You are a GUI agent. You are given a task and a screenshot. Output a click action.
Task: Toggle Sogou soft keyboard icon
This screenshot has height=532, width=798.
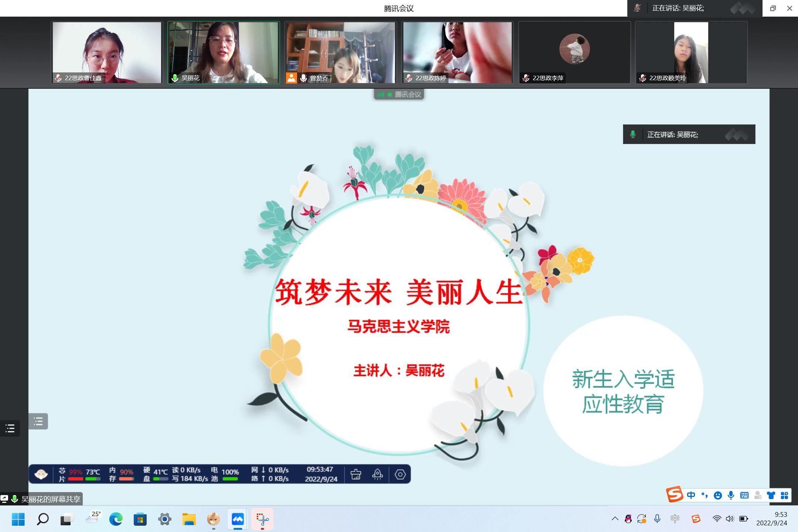(x=744, y=495)
